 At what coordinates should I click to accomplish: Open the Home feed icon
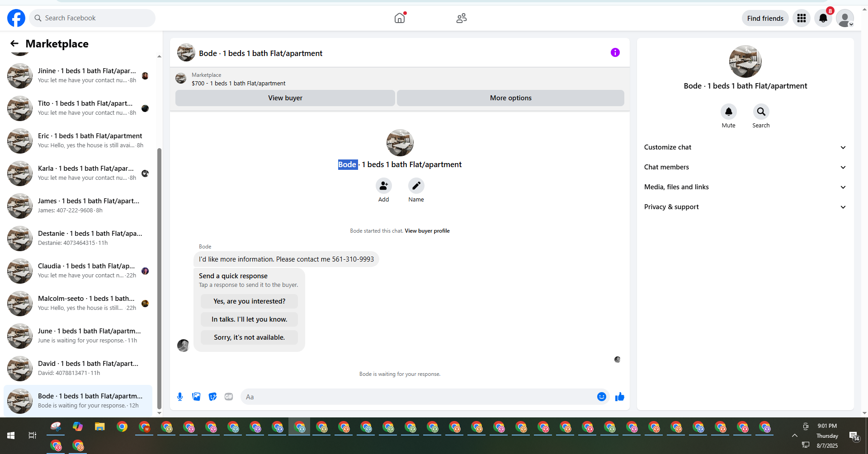click(x=400, y=18)
